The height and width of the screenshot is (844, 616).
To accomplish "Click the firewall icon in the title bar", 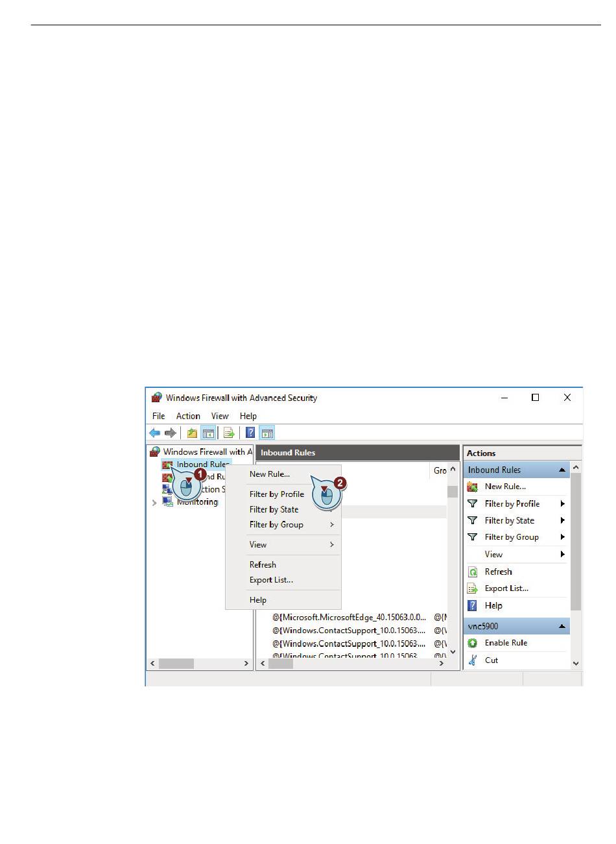I will click(x=156, y=398).
